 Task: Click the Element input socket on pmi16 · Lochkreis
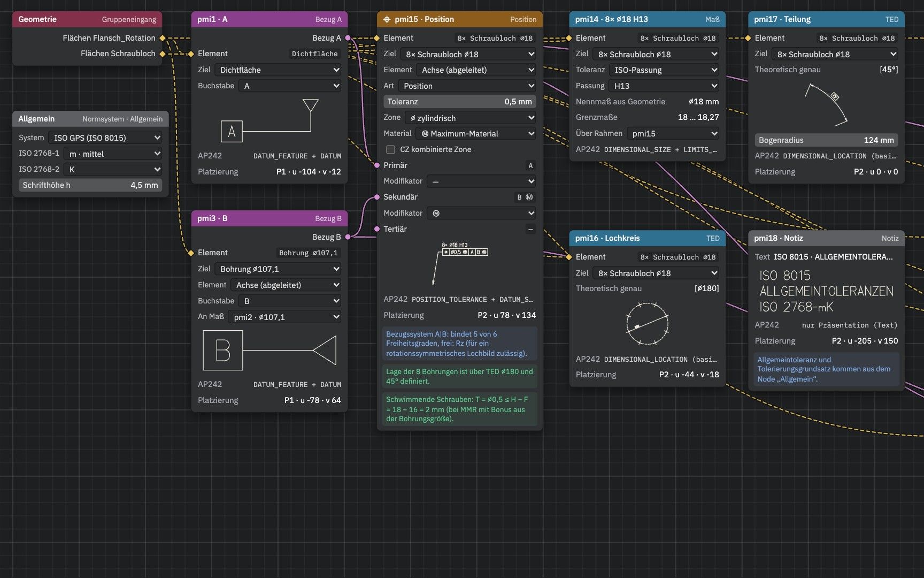569,257
